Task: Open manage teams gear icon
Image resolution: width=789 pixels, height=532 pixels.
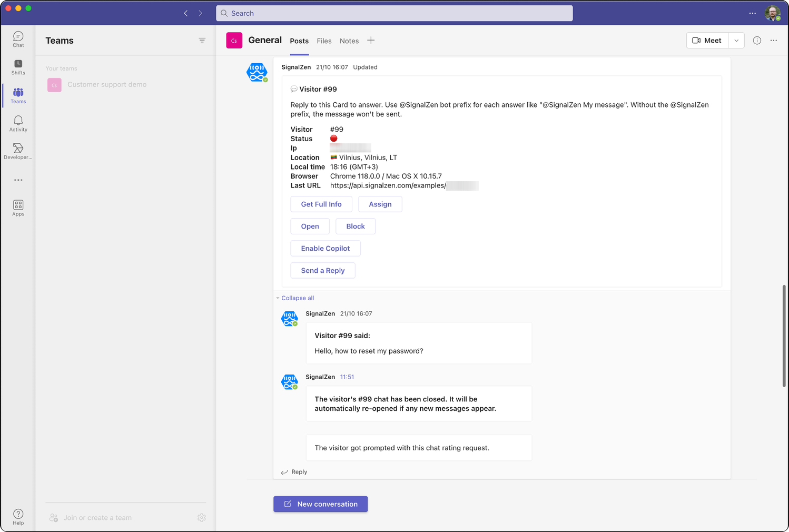Action: 202,518
